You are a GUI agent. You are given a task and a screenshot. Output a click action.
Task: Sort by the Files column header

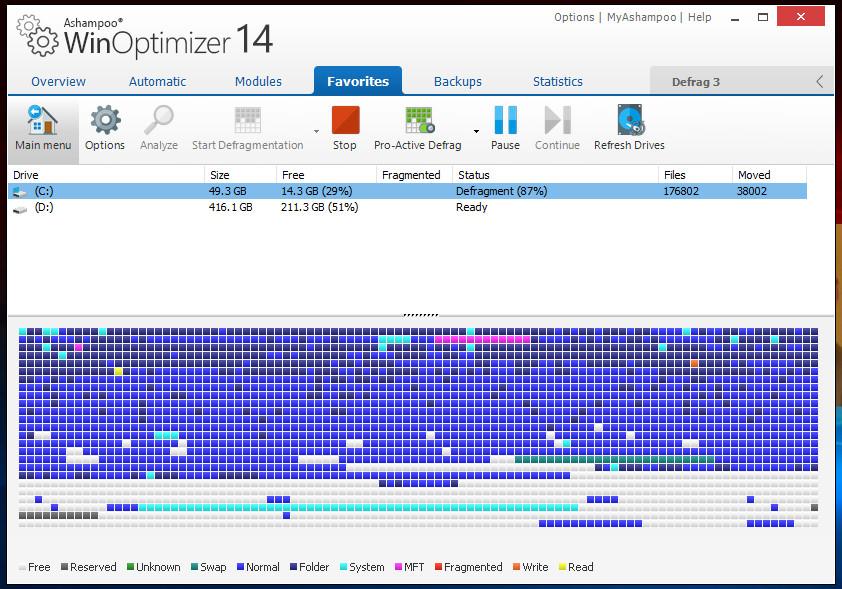click(x=695, y=175)
